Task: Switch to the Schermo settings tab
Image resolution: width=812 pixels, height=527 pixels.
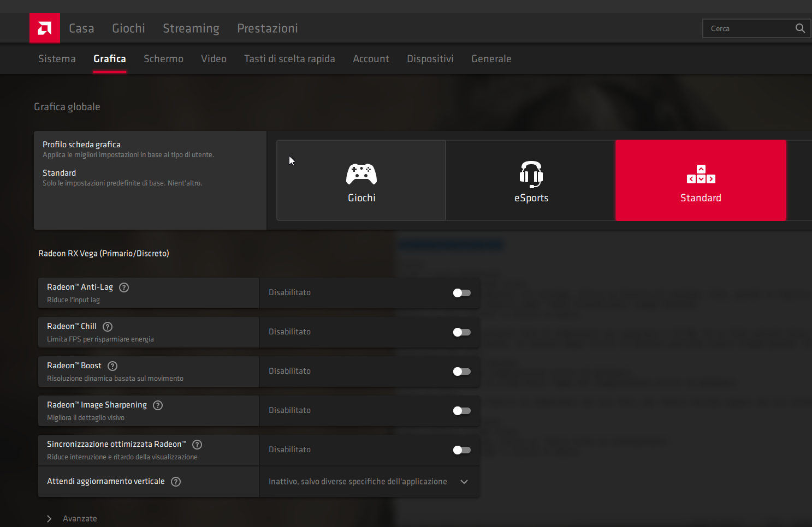Action: coord(163,59)
